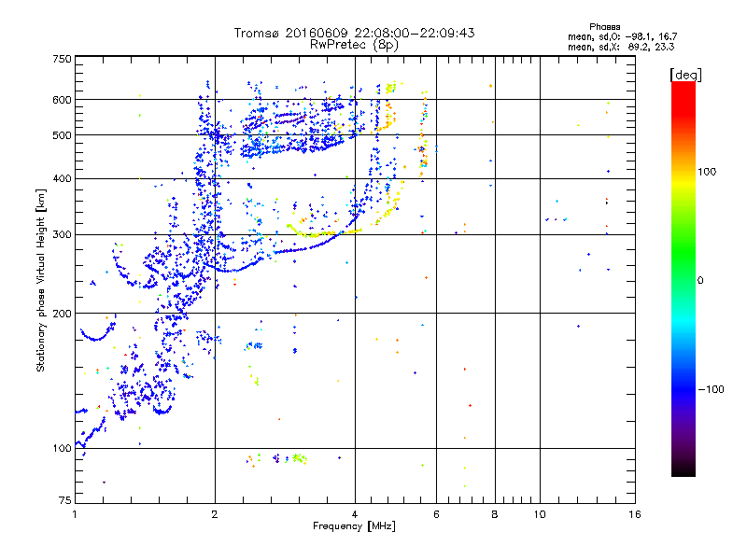The width and height of the screenshot is (747, 560).
Task: Click the plot title 'Tromsø 20160609 22:08:00-22:09:43'
Action: (x=354, y=33)
